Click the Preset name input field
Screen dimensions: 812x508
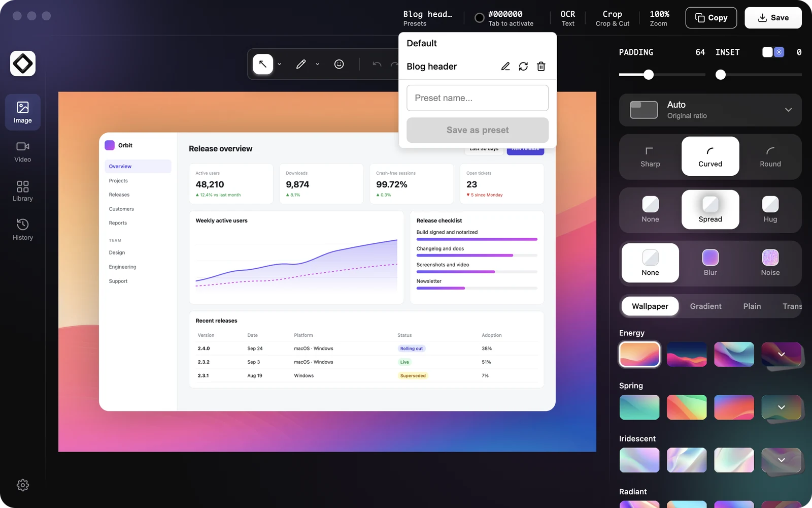tap(478, 98)
